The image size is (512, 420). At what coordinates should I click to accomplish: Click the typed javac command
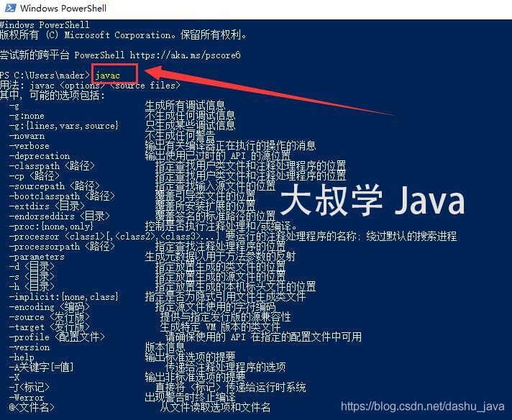(x=108, y=76)
